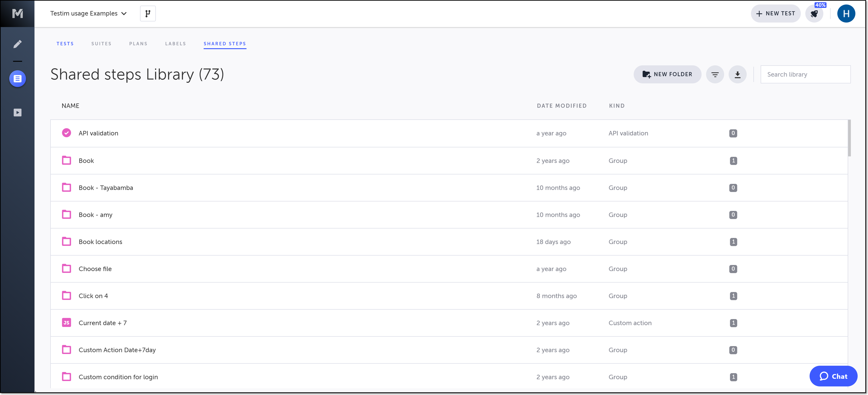
Task: Click the New Test button
Action: tap(775, 14)
